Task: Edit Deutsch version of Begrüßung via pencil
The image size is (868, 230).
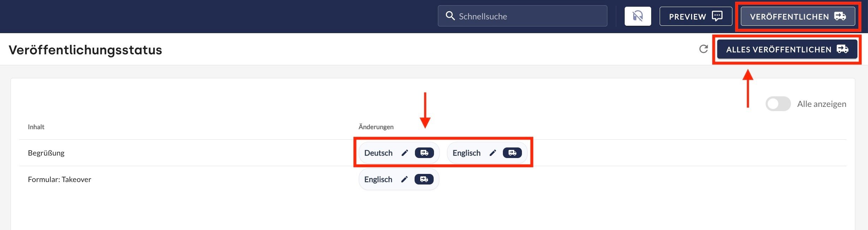Action: (x=405, y=153)
